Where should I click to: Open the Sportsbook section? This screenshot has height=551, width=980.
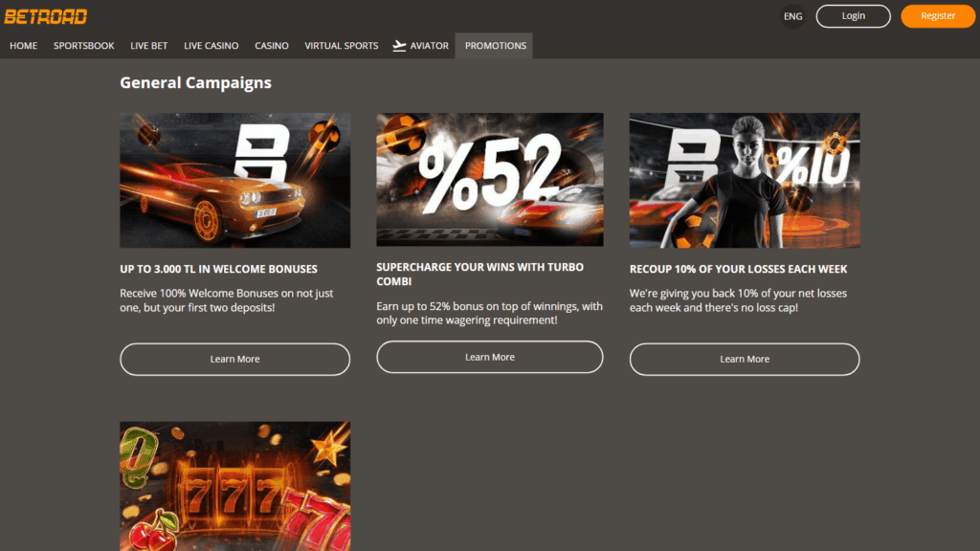pos(84,46)
